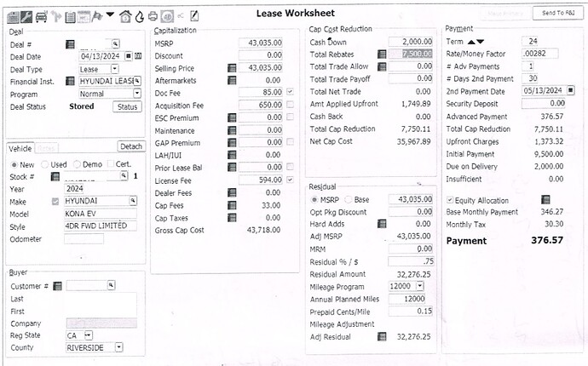Click the pencil edit note icon in toolbar
Viewport: 588px width, 366px height.
(x=194, y=16)
